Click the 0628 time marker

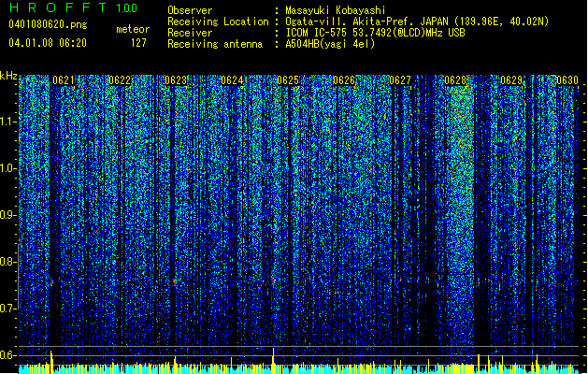455,80
